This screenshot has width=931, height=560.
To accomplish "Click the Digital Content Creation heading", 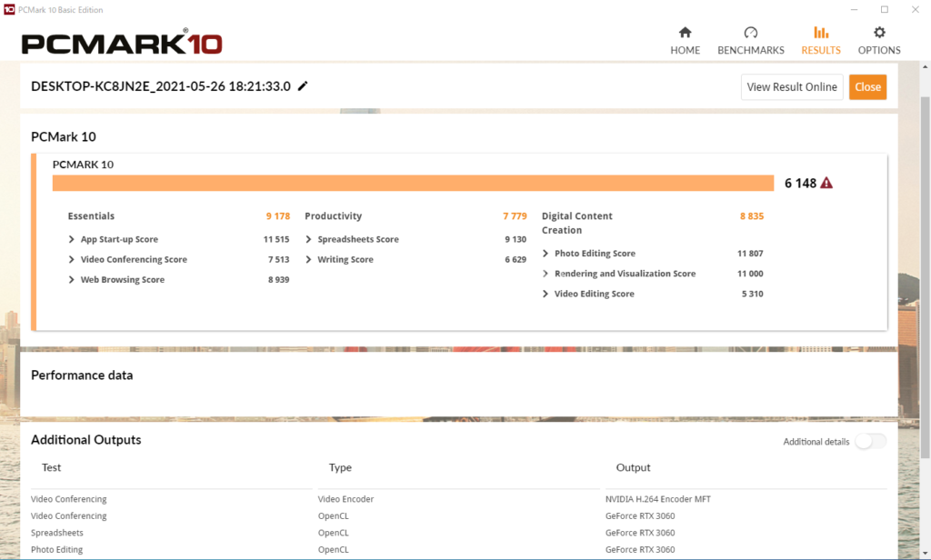I will (577, 224).
